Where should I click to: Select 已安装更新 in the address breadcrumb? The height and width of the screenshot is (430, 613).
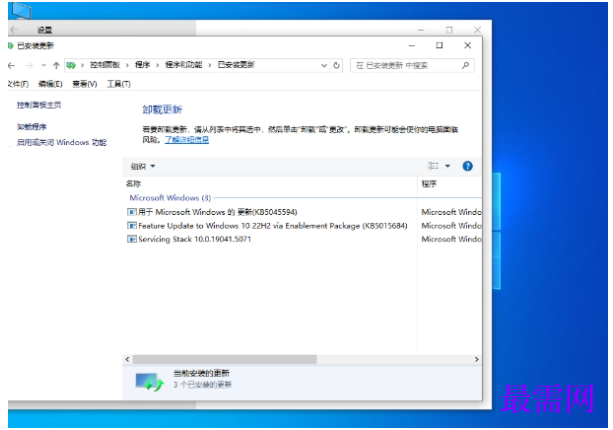[236, 65]
